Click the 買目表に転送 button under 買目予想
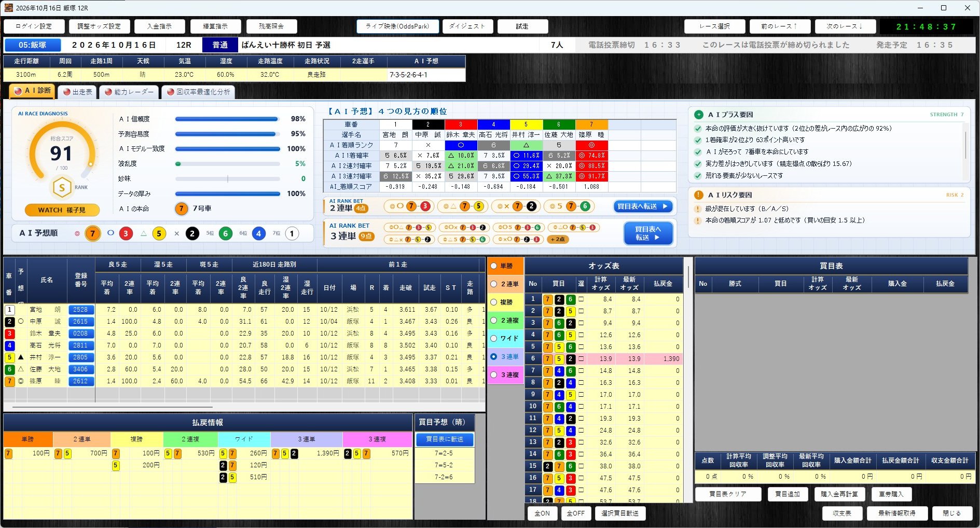Image resolution: width=980 pixels, height=528 pixels. pos(445,439)
